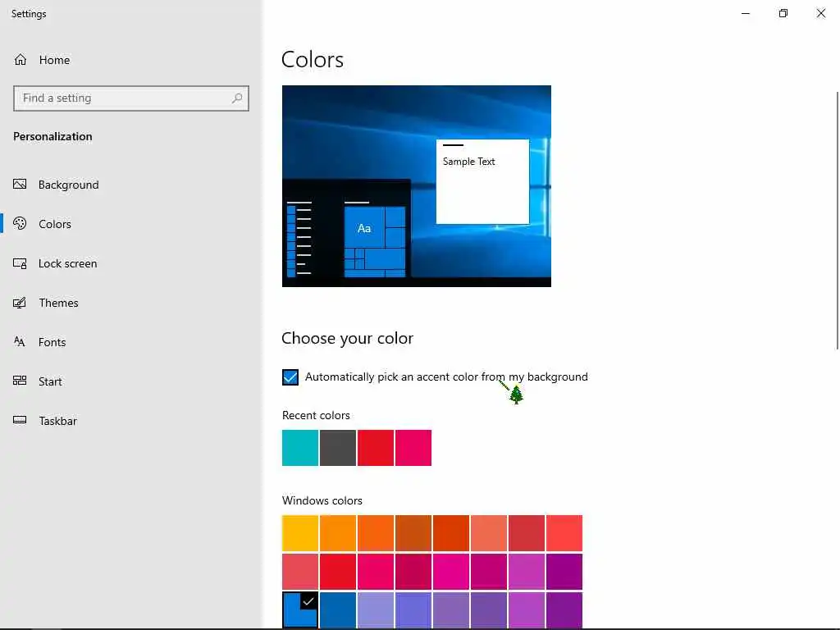Focus the Find a setting search box
This screenshot has height=630, width=840.
click(x=131, y=98)
